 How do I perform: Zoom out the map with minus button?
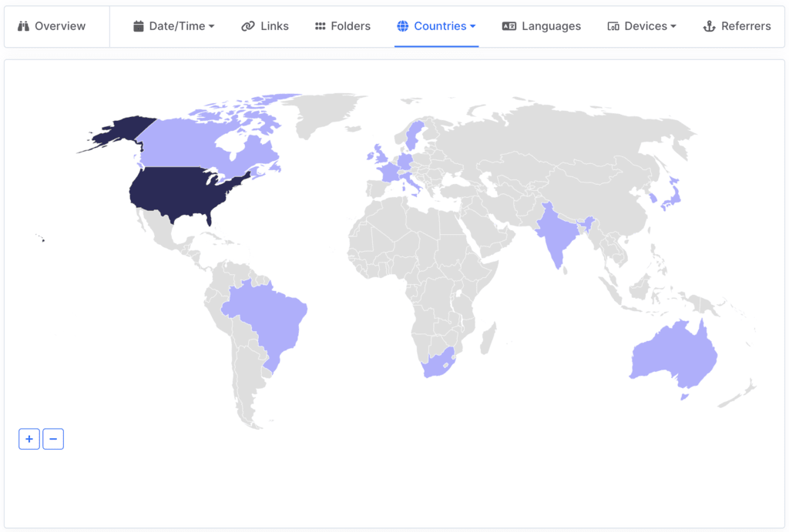[x=53, y=439]
